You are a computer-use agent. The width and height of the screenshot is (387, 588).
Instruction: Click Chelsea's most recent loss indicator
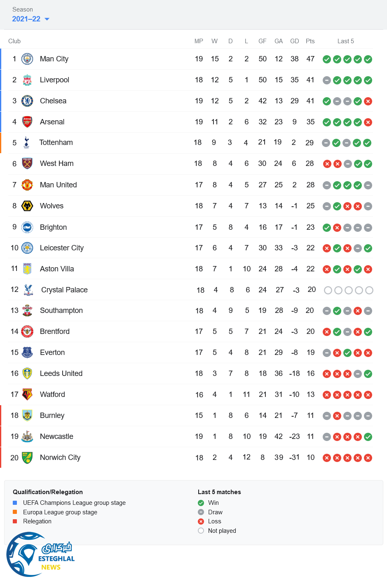[x=368, y=101]
